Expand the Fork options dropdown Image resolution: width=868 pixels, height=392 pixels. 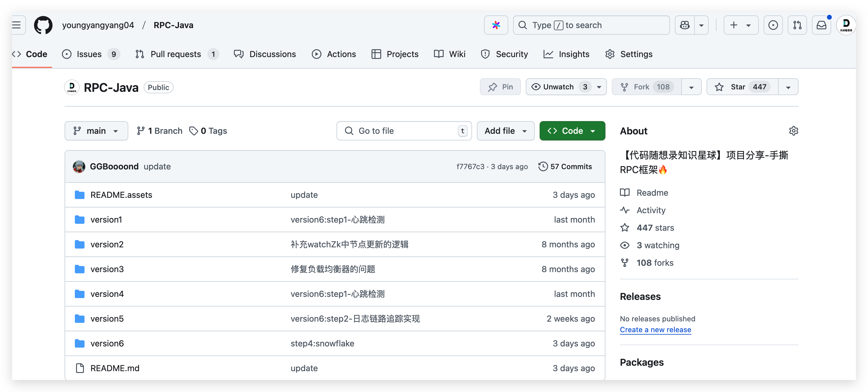(691, 87)
